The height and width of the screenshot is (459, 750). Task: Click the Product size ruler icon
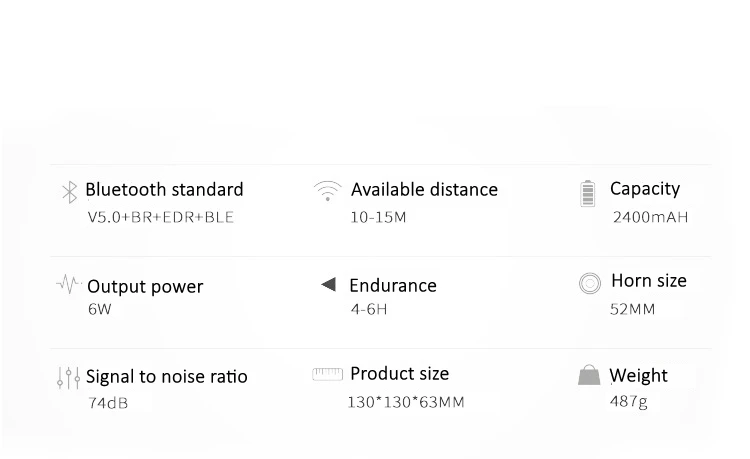point(328,374)
